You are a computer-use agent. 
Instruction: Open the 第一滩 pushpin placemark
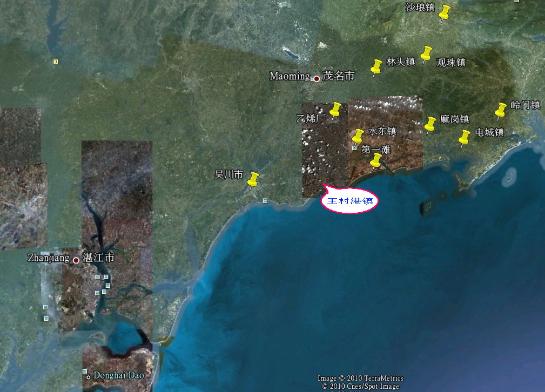(x=376, y=160)
